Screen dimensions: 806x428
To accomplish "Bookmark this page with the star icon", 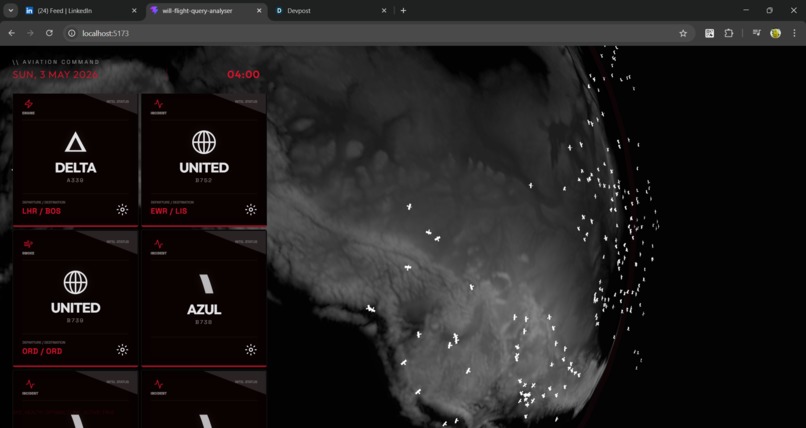I will [x=683, y=33].
